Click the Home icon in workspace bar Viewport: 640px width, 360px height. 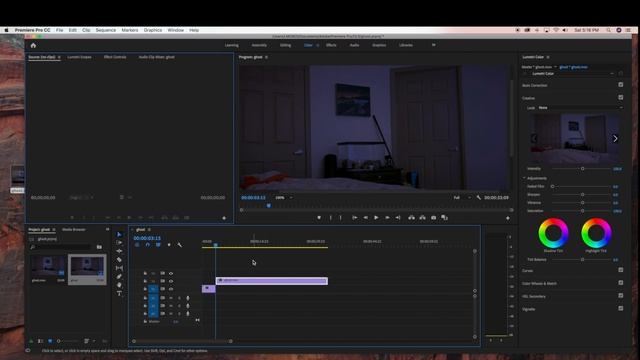tap(33, 46)
